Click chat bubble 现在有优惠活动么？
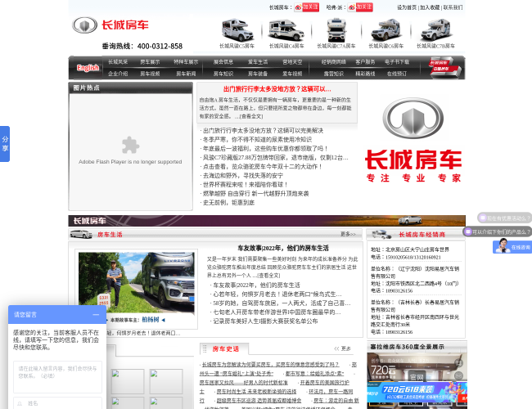532x409 pixels. [x=504, y=218]
